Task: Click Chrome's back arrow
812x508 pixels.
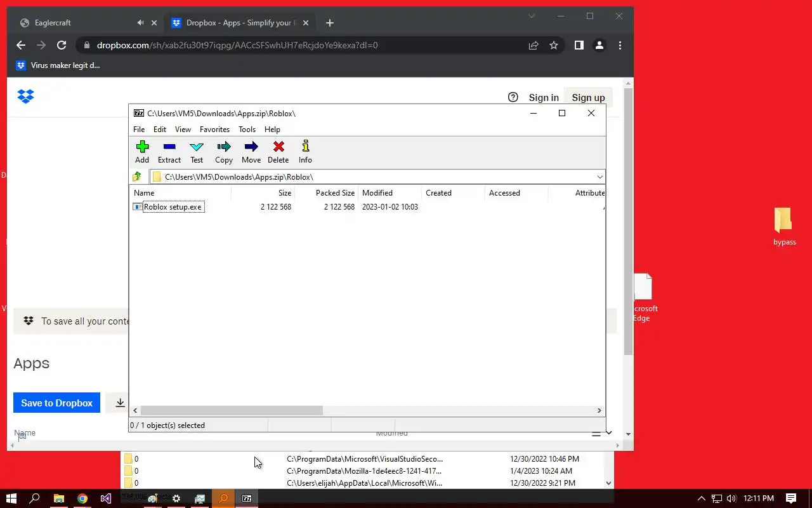Action: (x=21, y=45)
